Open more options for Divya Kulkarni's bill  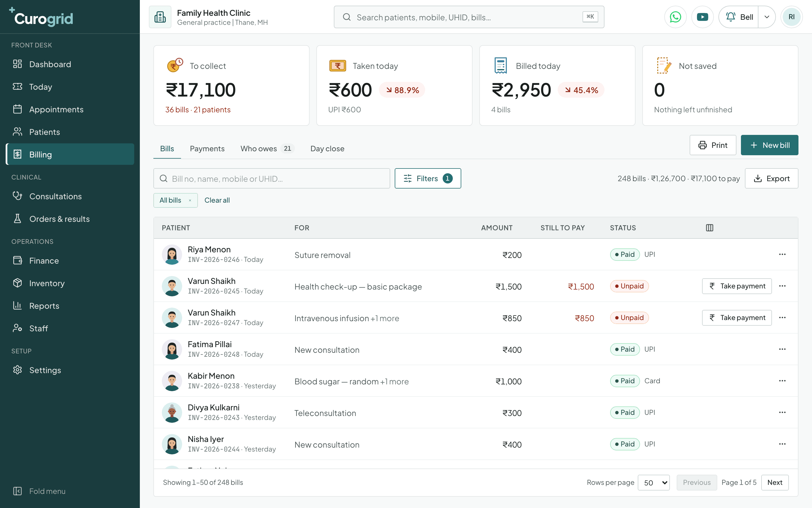tap(782, 412)
